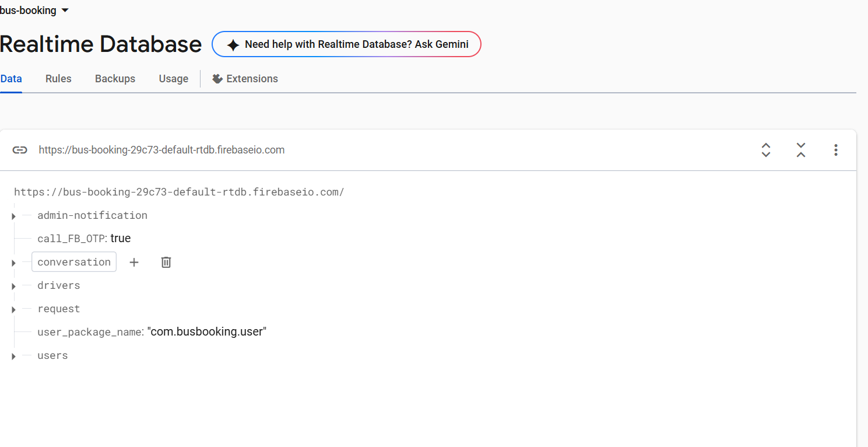Edit the true value of call_FB_OTP

click(121, 238)
